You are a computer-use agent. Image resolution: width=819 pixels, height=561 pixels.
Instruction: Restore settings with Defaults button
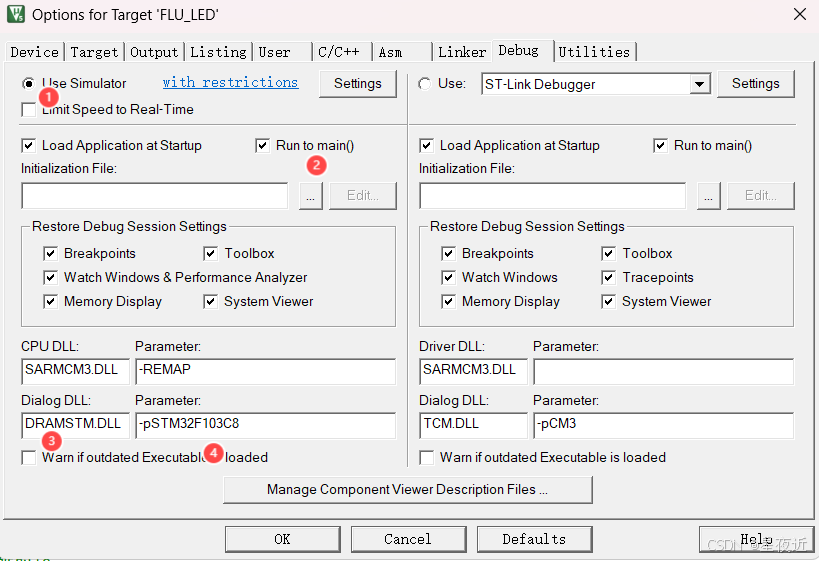[534, 539]
